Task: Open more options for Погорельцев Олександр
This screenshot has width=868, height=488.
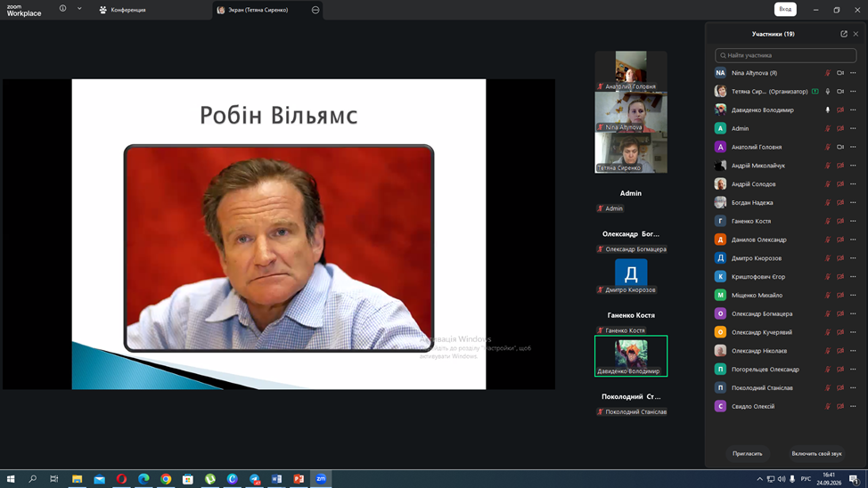Action: [853, 370]
